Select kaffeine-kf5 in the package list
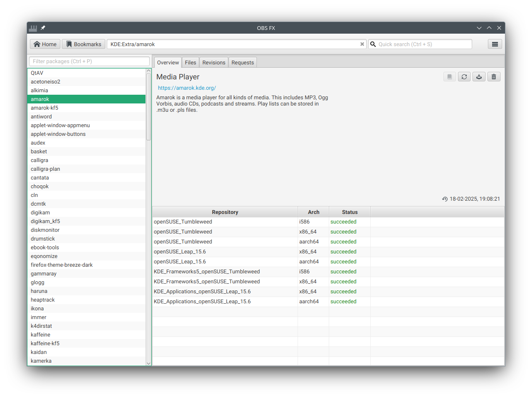 tap(86, 344)
